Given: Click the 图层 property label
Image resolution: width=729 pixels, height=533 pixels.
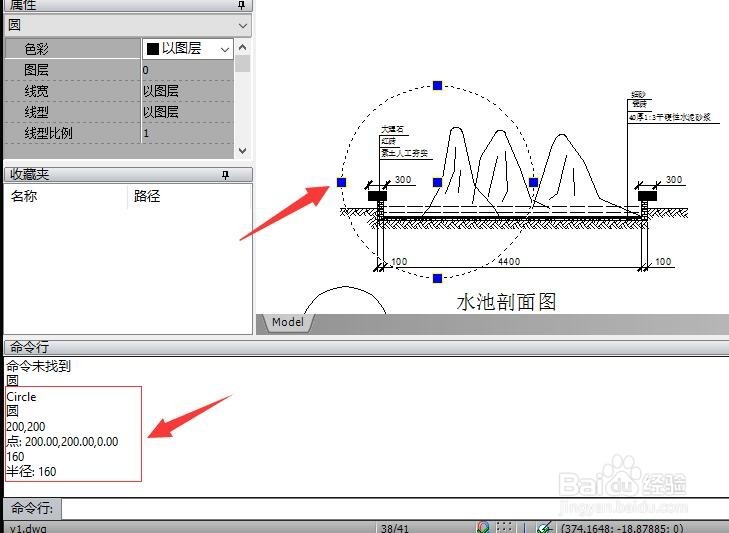Looking at the screenshot, I should point(37,70).
